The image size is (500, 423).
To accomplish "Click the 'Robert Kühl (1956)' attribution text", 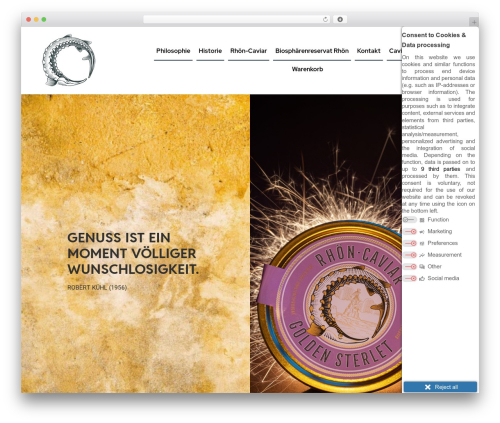I will tap(97, 288).
